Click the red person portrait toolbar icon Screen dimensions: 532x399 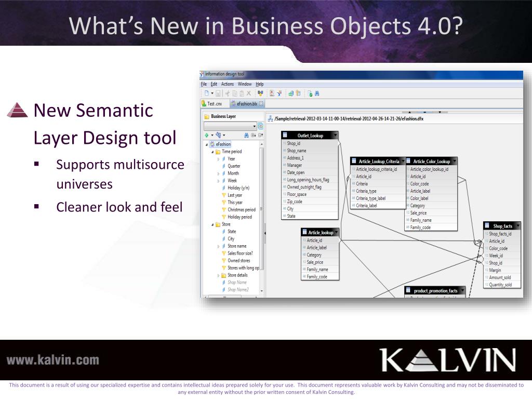point(272,94)
